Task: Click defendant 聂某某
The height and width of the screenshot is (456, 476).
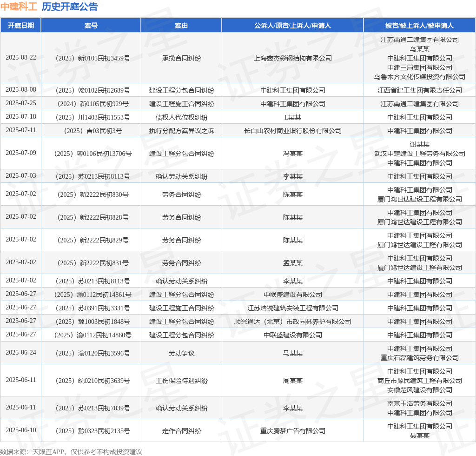Action: (x=420, y=436)
